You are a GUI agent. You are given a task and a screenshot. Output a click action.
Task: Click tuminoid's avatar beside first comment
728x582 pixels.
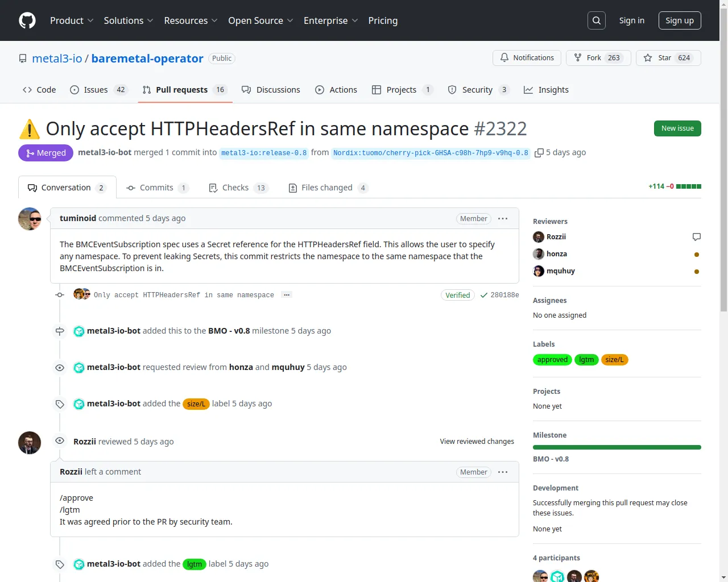click(x=30, y=219)
